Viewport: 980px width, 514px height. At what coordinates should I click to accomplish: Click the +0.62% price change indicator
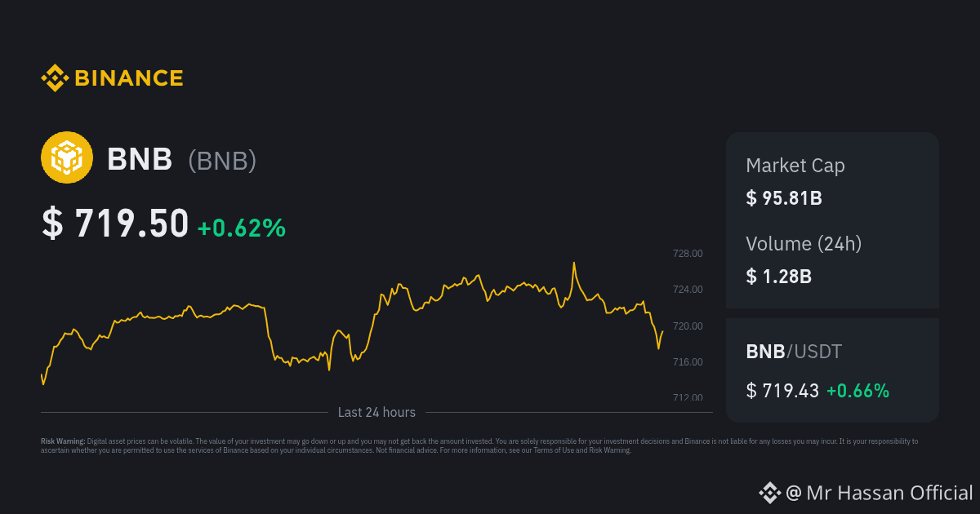(x=242, y=228)
